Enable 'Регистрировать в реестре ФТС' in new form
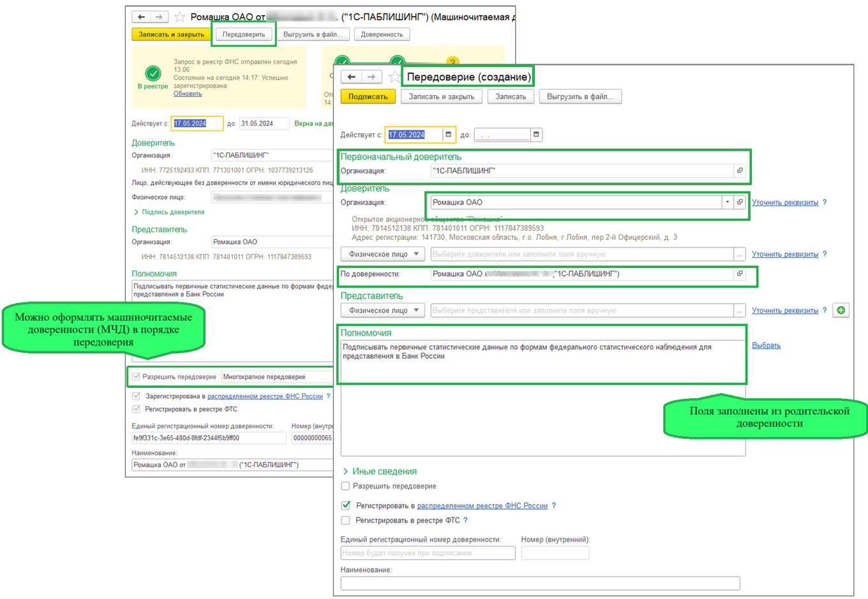 346,521
